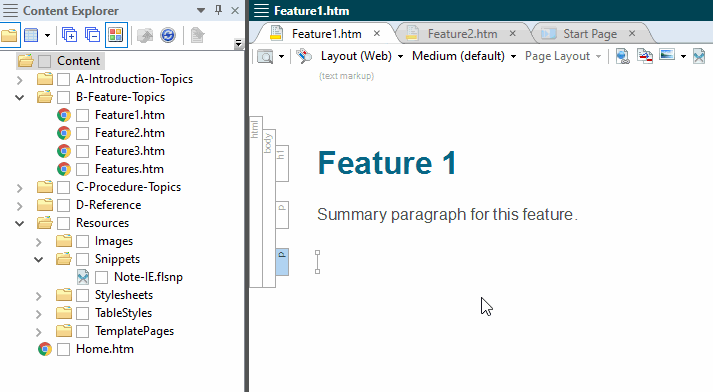Expand the A-Introduction-Topics folder

(x=20, y=80)
